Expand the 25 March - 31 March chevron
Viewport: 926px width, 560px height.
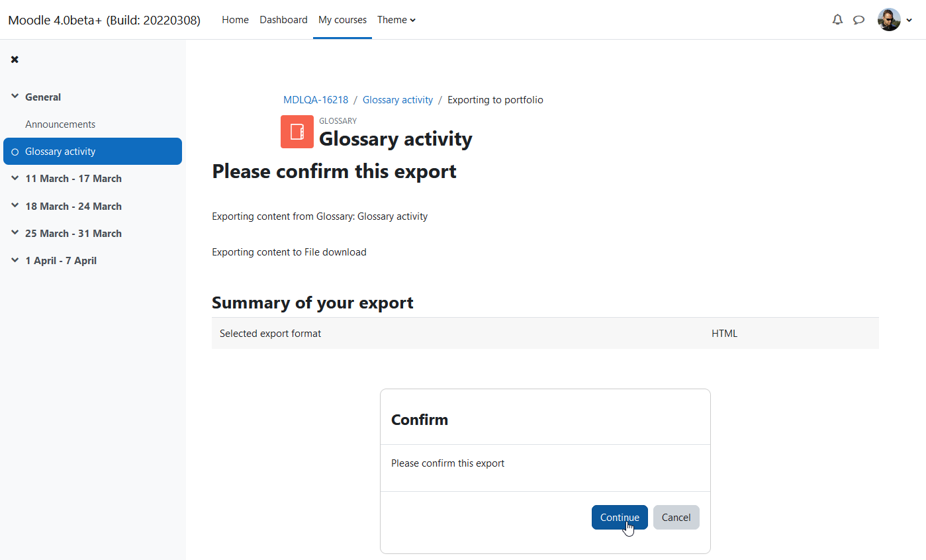pyautogui.click(x=15, y=233)
